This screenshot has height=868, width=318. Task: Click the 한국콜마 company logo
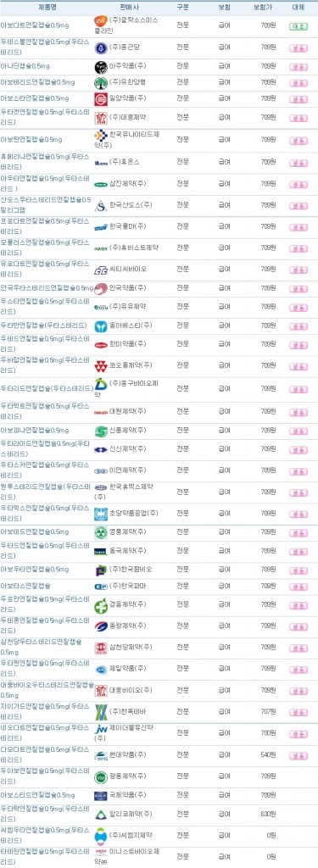[101, 226]
